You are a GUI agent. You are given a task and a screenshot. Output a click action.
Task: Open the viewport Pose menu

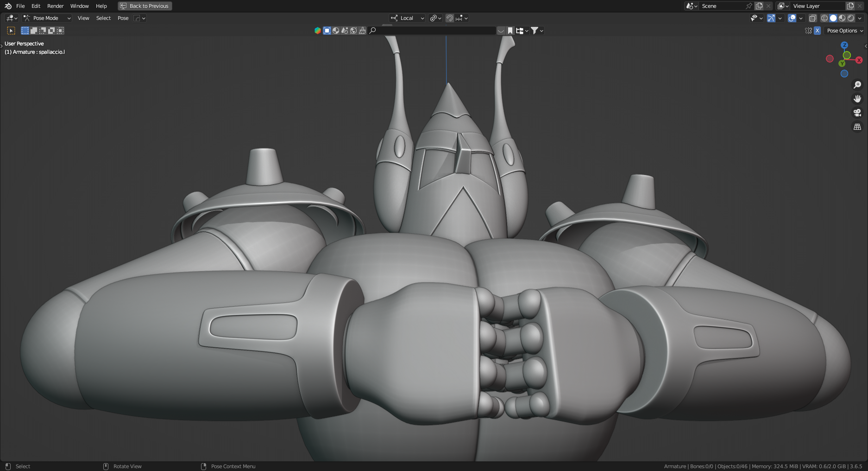123,18
